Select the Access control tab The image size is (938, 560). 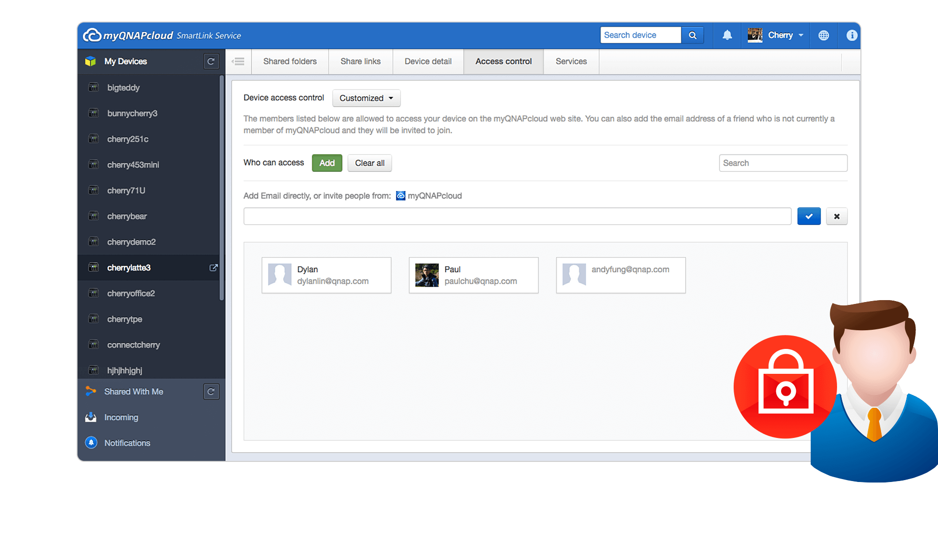pos(503,61)
